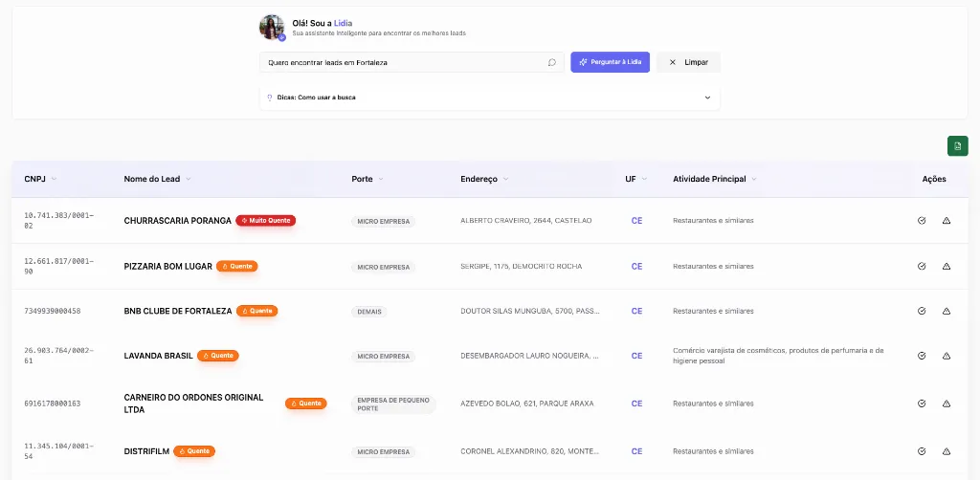Click the green Excel export icon
This screenshot has width=980, height=480.
pos(957,145)
